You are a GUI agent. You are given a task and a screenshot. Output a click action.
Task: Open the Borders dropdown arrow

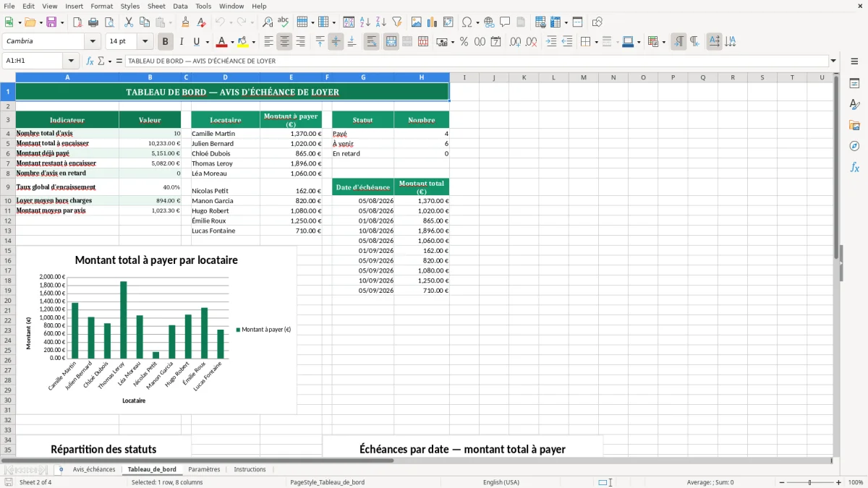pyautogui.click(x=596, y=42)
